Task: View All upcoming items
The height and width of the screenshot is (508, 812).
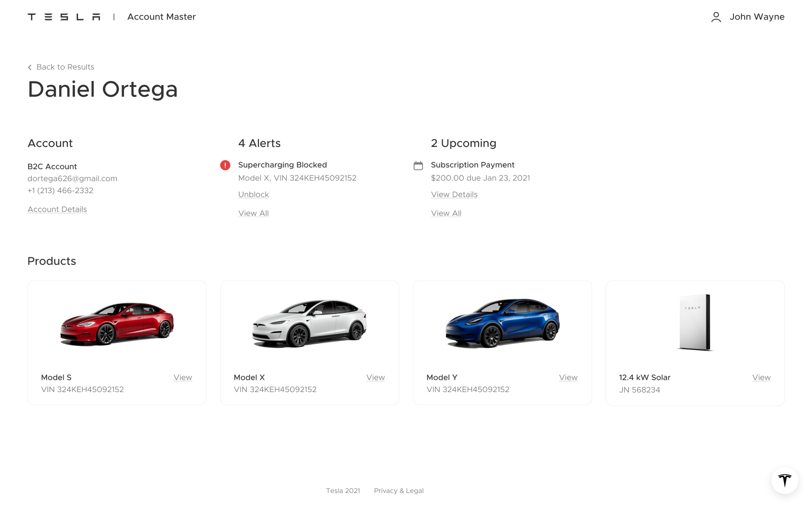Action: pyautogui.click(x=446, y=213)
